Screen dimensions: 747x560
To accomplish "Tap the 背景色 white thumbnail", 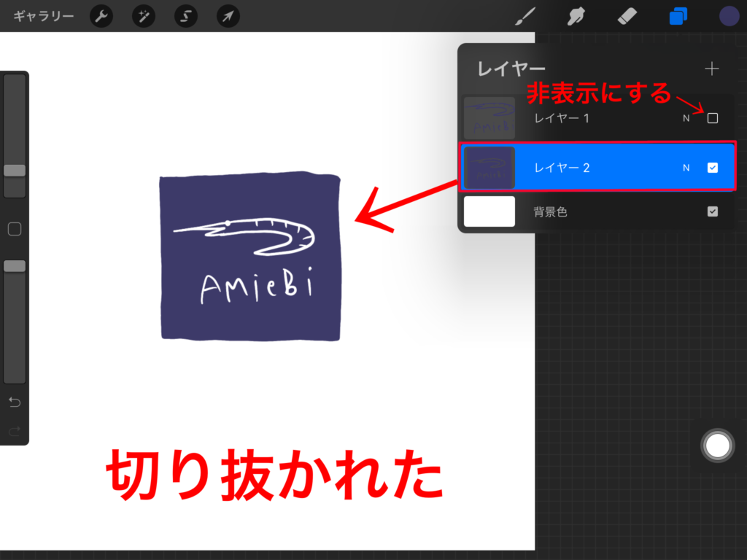I will click(489, 211).
